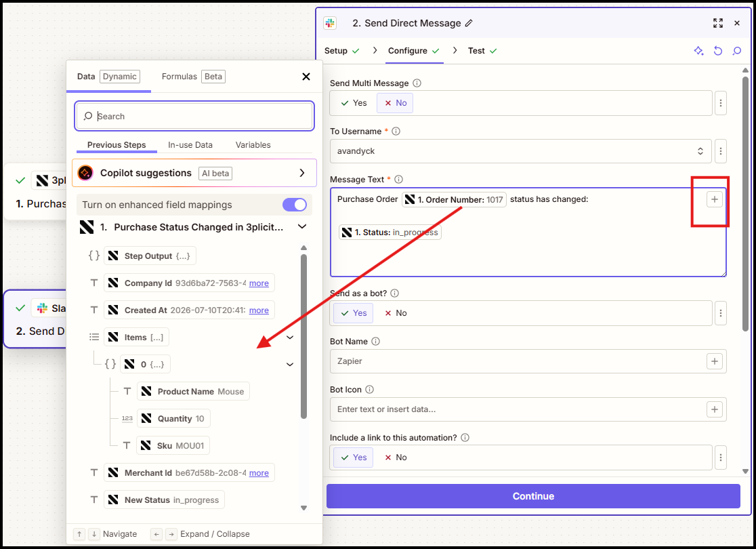The image size is (756, 549).
Task: Open the Data Dynamic tab
Action: (x=108, y=76)
